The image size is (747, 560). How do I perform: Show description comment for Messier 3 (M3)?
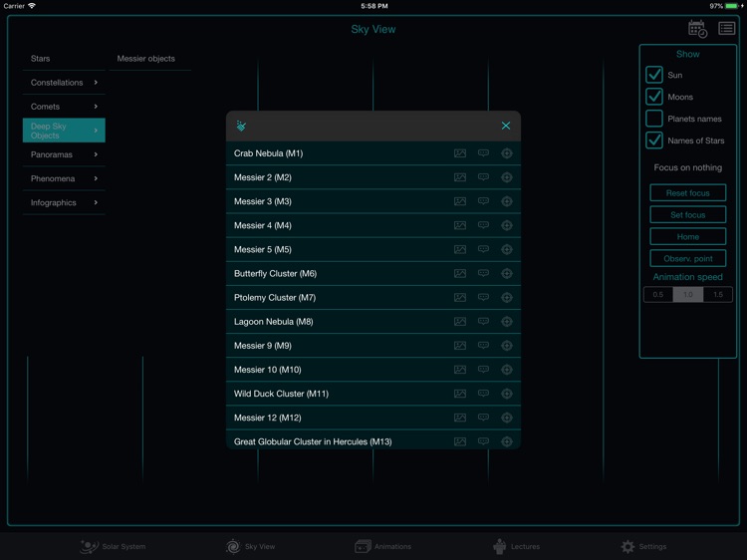click(x=483, y=201)
